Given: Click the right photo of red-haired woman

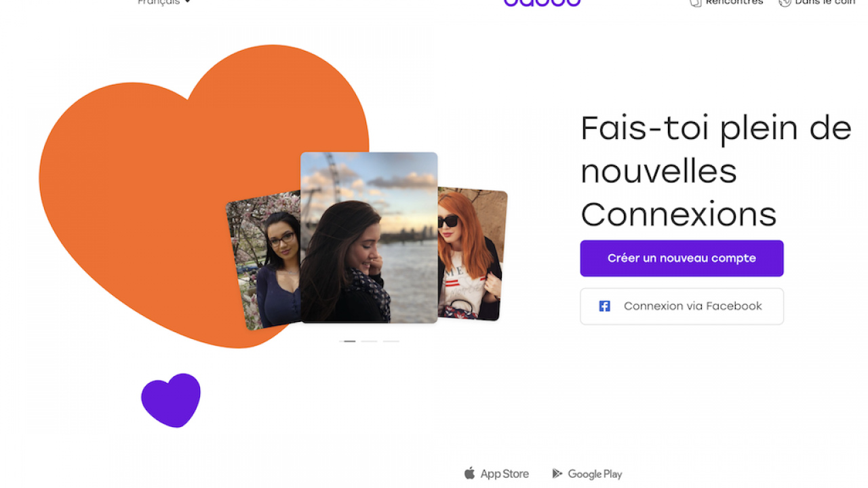Looking at the screenshot, I should [471, 254].
